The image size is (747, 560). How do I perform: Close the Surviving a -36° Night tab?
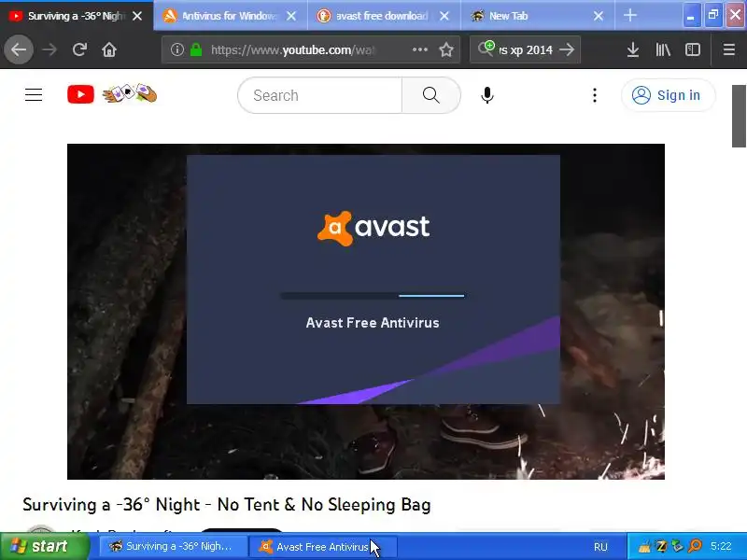coord(137,16)
